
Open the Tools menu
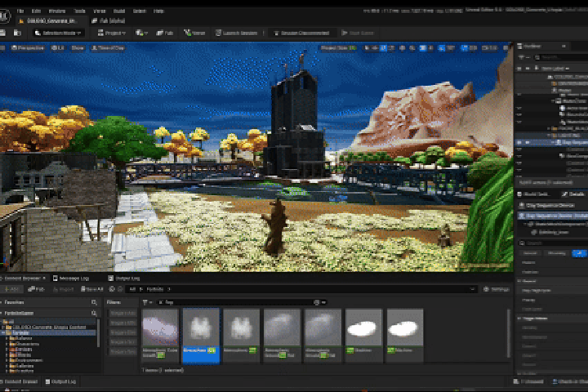79,11
